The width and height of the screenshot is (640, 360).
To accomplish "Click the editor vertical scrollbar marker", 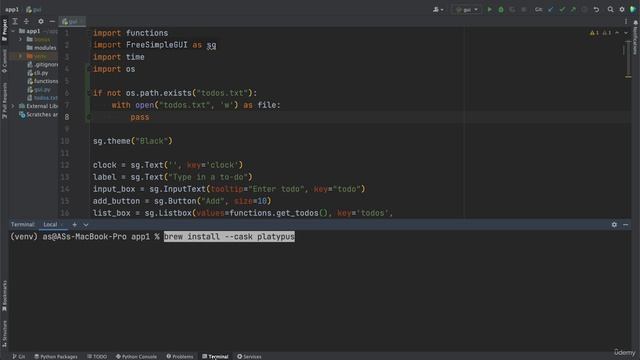I will (x=628, y=76).
